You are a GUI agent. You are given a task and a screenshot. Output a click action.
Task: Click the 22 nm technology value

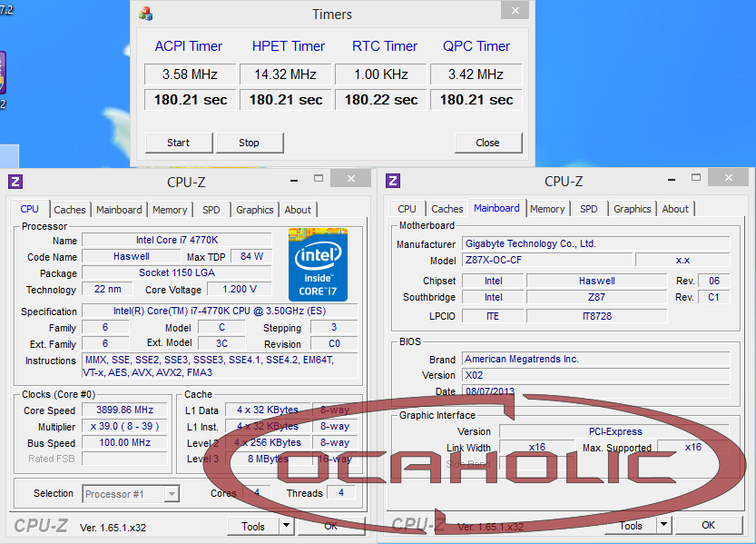point(107,289)
